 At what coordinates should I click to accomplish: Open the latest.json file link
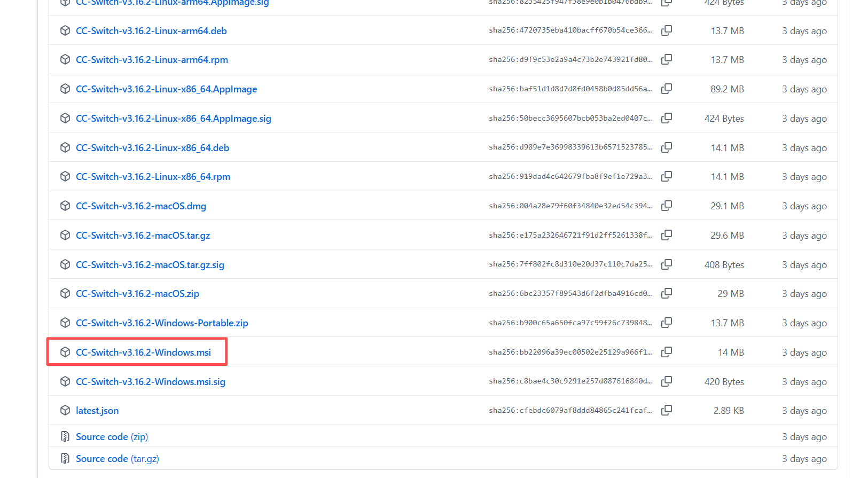[x=97, y=411]
